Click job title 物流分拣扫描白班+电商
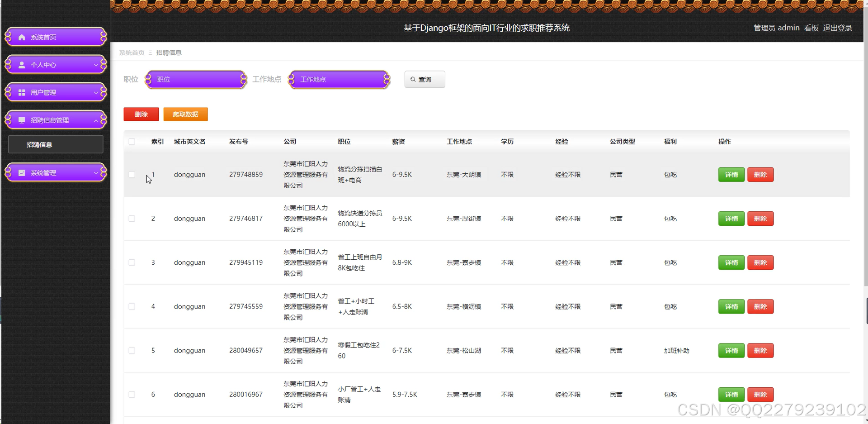868x424 pixels. 360,175
